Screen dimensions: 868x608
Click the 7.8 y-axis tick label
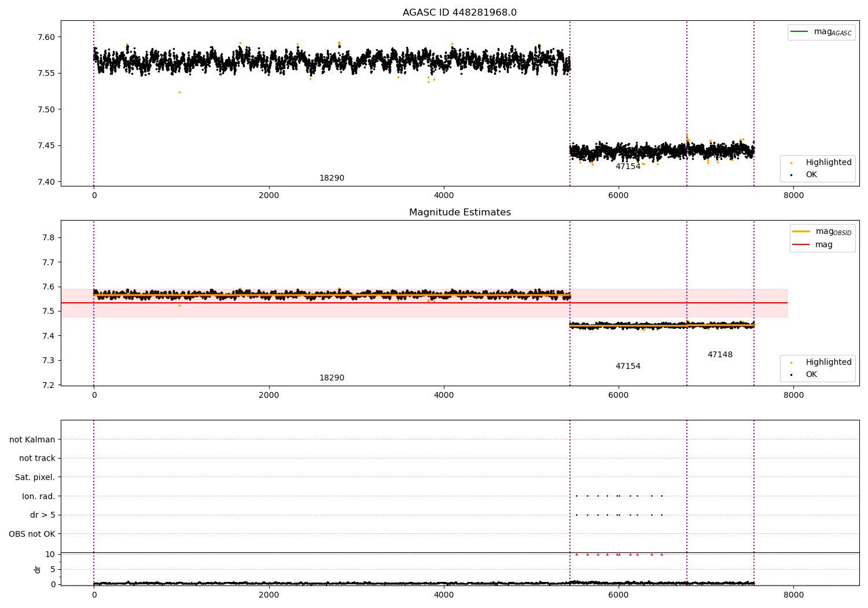coord(48,237)
